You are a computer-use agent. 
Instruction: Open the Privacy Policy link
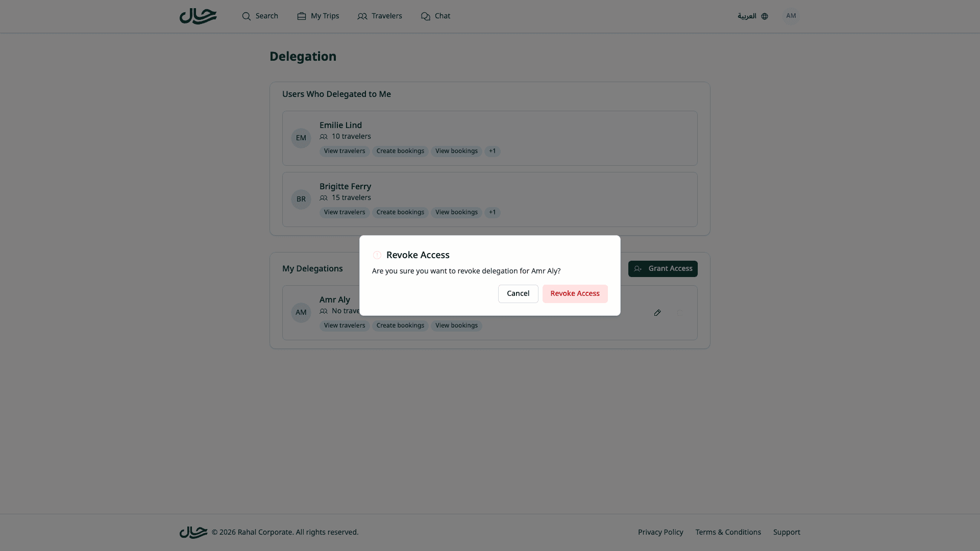coord(660,532)
